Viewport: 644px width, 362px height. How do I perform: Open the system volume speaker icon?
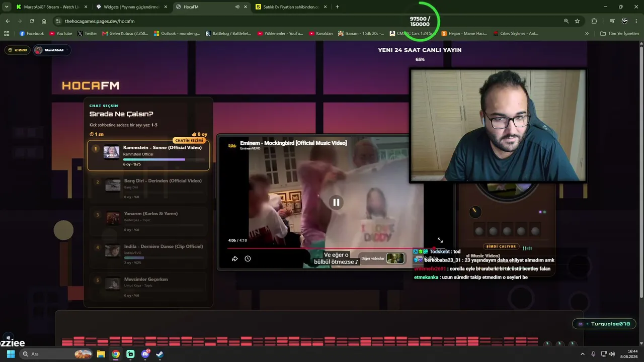click(612, 354)
